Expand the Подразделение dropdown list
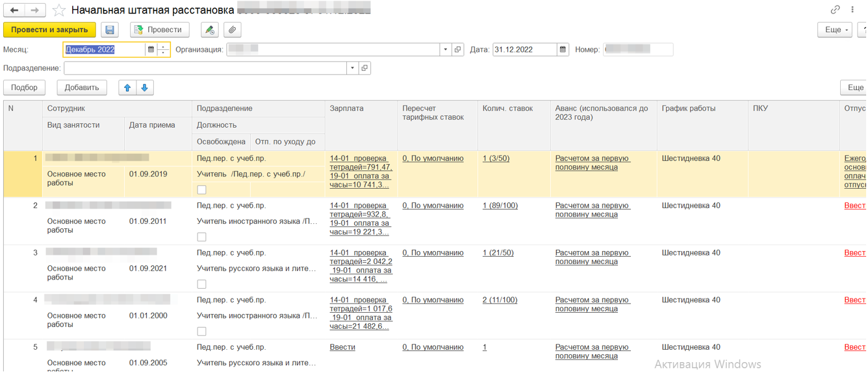 pyautogui.click(x=352, y=68)
